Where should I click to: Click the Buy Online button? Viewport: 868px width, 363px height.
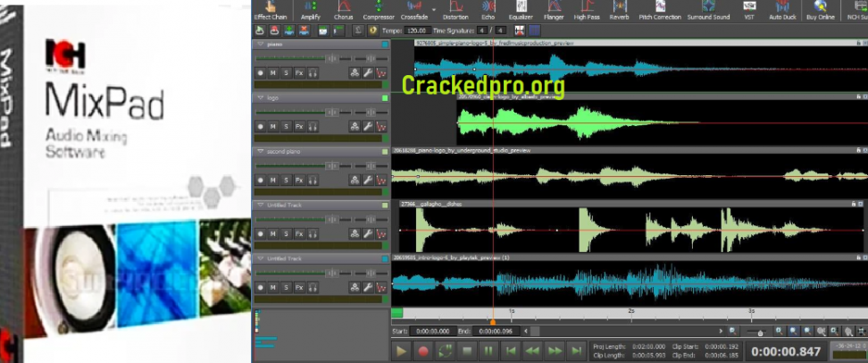coord(821,10)
